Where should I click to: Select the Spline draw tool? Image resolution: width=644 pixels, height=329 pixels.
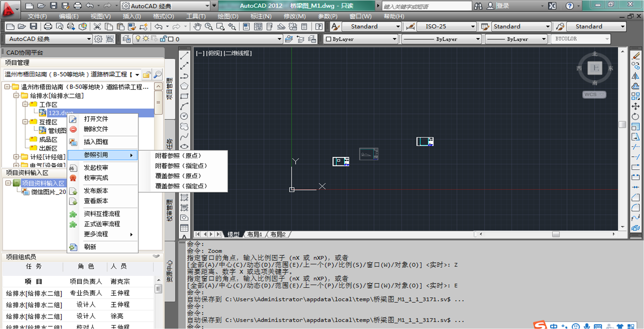point(184,137)
